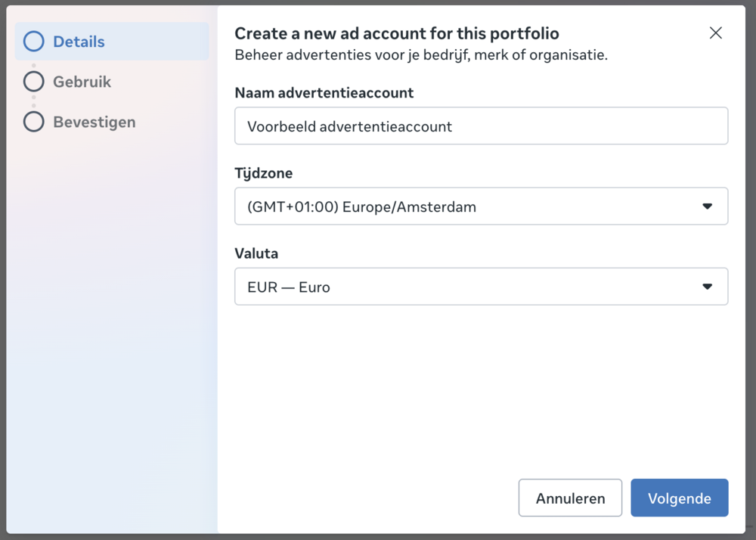
Task: Click the 'Naam advertentieaccount' field label
Action: [x=324, y=93]
